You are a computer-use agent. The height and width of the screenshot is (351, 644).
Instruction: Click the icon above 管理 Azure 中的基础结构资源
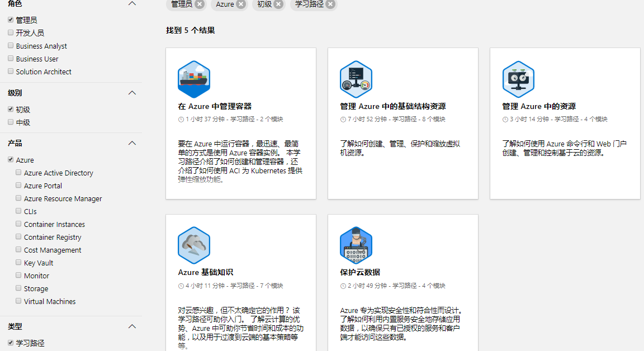coord(356,79)
